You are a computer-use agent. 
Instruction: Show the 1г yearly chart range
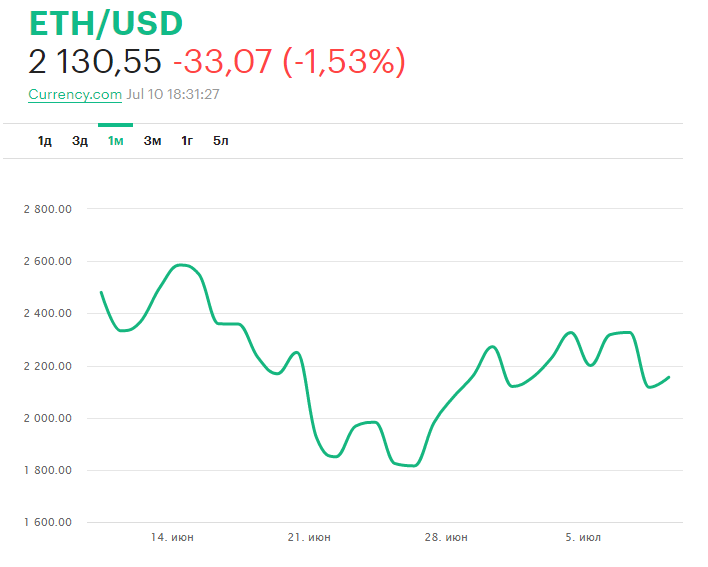187,141
